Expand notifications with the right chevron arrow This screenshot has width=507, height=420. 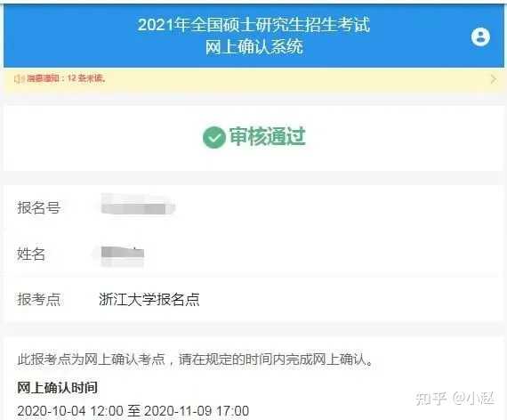(x=493, y=79)
